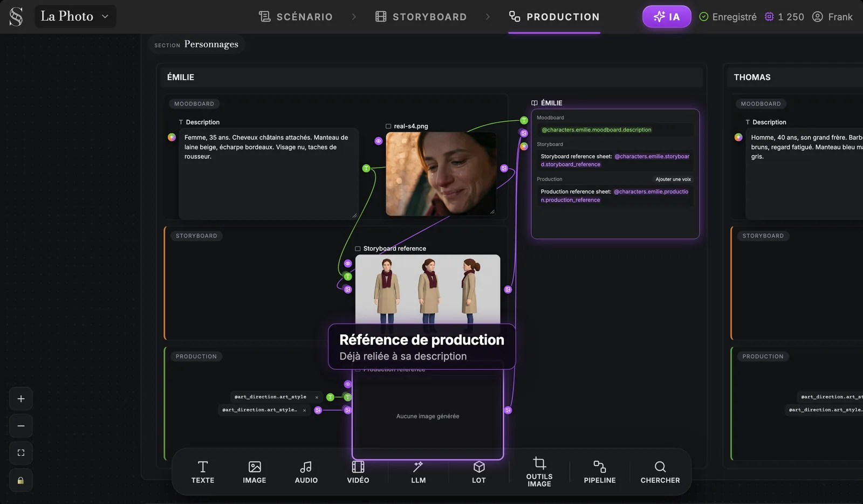863x504 pixels.
Task: Open the TEXTE node tool
Action: 203,472
